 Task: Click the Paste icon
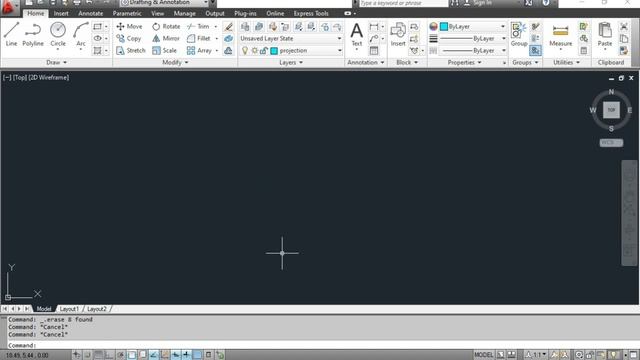[x=604, y=35]
